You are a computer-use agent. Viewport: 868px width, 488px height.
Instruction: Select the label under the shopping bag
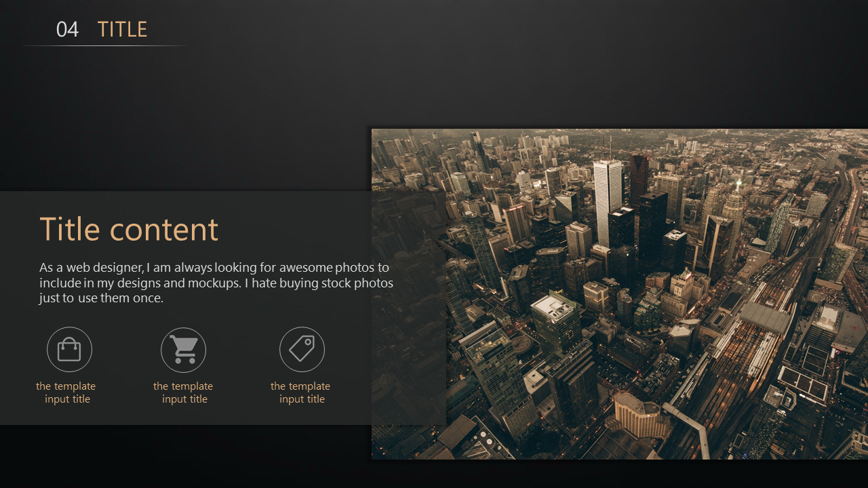(66, 392)
